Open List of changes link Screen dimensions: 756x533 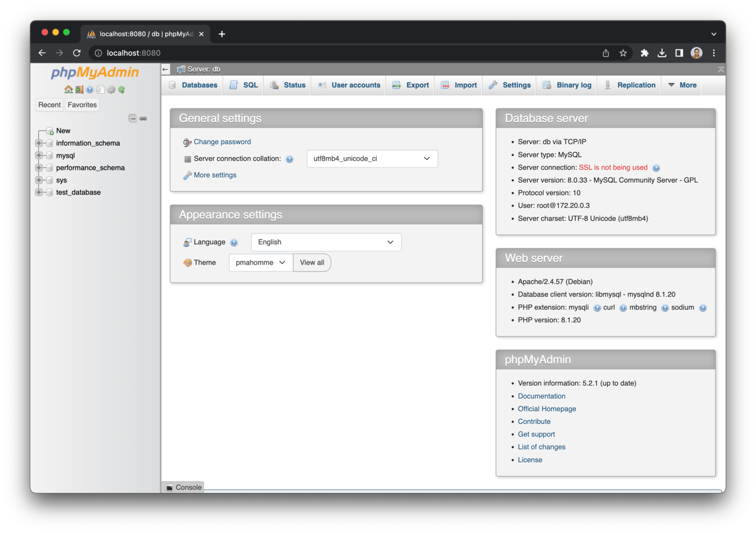(542, 447)
